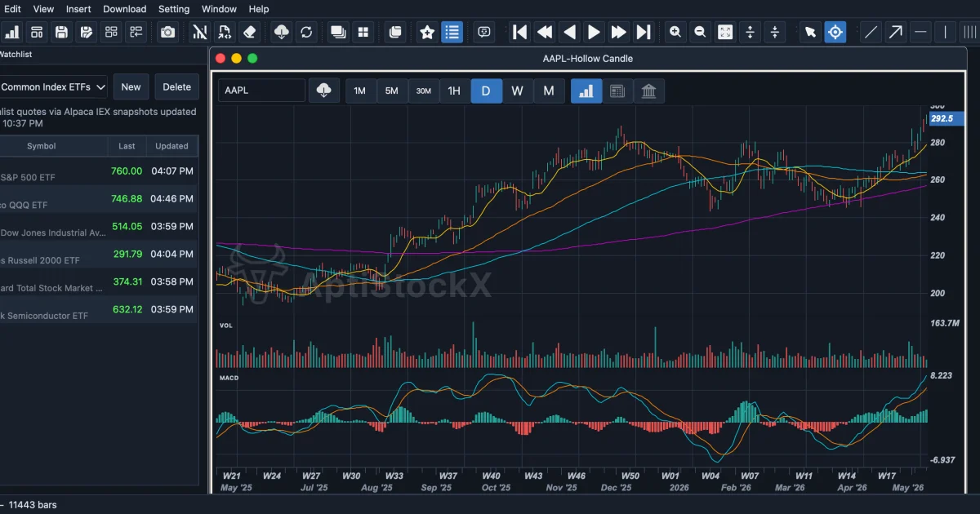Click the vertical compress arrows icon
Image resolution: width=980 pixels, height=514 pixels.
point(775,32)
